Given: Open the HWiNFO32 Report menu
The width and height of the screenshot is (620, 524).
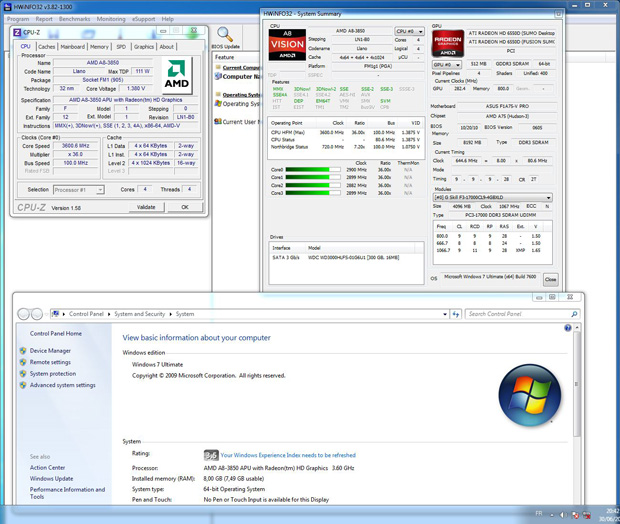Looking at the screenshot, I should [44, 19].
